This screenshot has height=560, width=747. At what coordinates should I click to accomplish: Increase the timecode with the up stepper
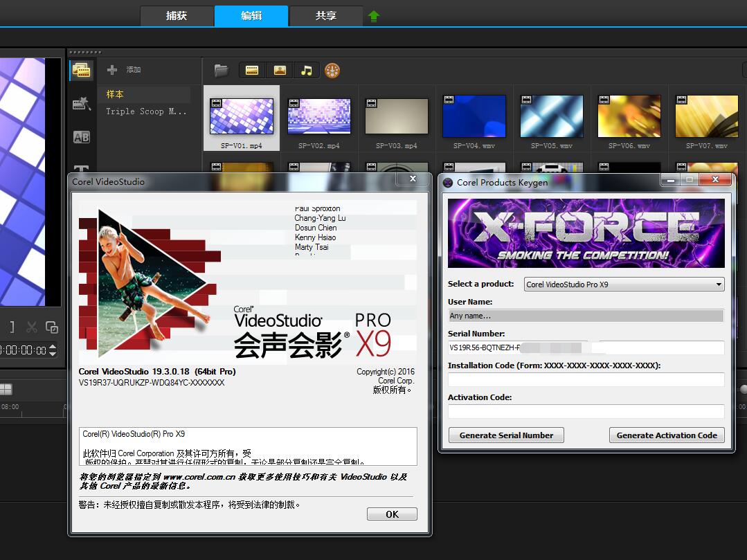53,346
